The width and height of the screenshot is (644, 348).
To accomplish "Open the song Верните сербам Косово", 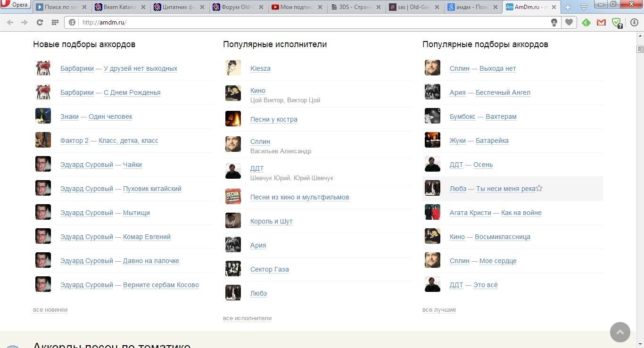I will pos(161,285).
